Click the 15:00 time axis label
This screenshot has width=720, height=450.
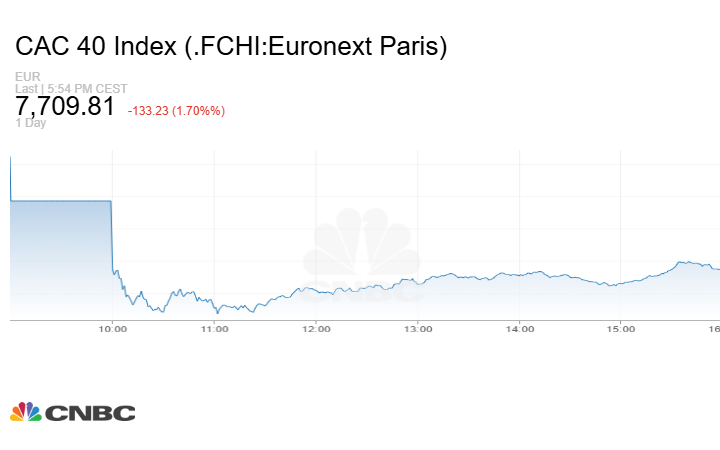click(x=621, y=329)
